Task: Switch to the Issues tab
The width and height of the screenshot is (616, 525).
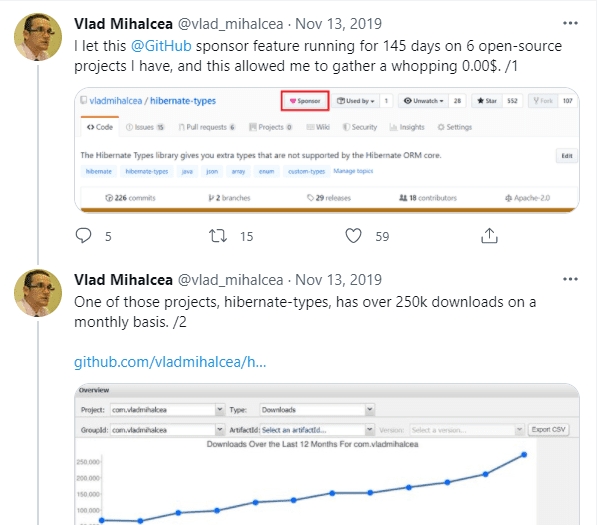Action: tap(145, 127)
